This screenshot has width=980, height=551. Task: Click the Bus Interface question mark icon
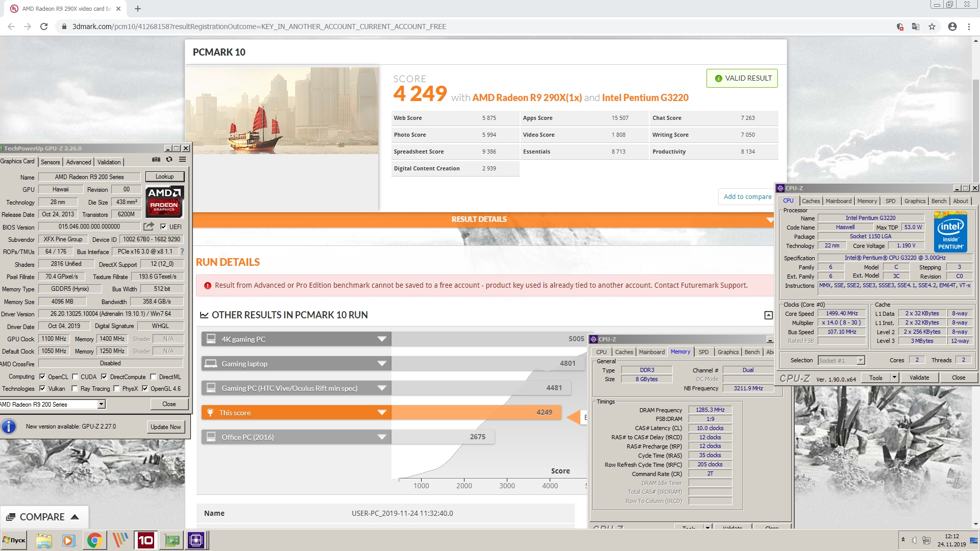(x=182, y=252)
